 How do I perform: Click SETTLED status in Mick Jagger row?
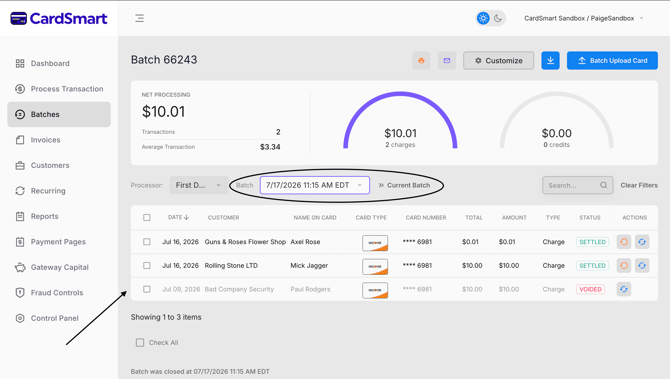tap(592, 265)
